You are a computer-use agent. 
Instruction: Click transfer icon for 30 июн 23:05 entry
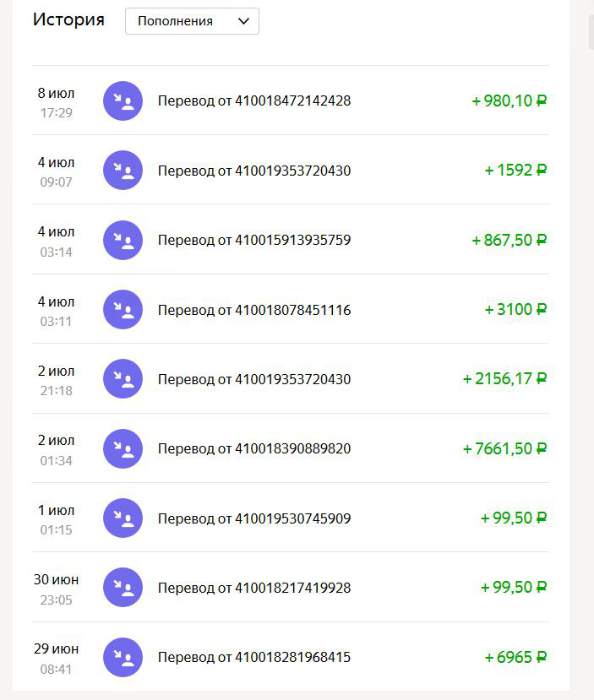[123, 587]
